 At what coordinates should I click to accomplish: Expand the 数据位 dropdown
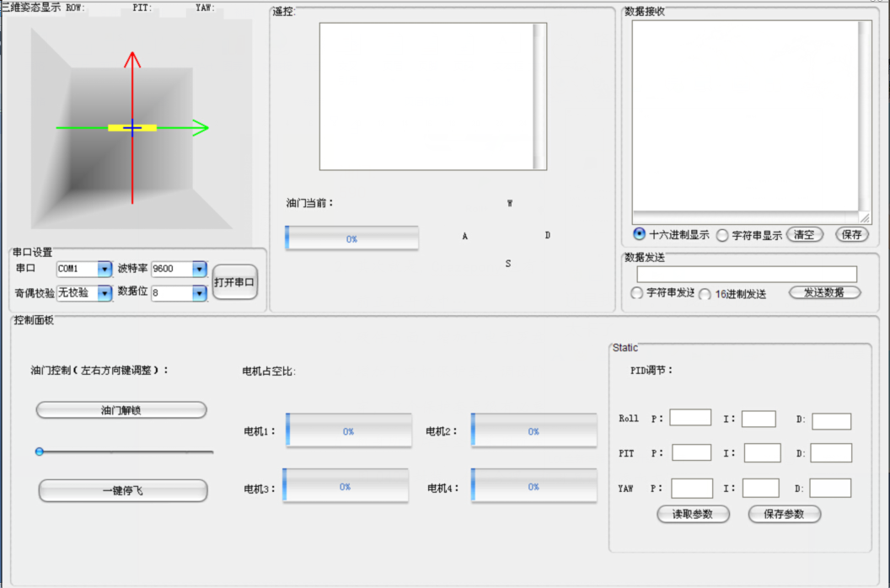[199, 293]
